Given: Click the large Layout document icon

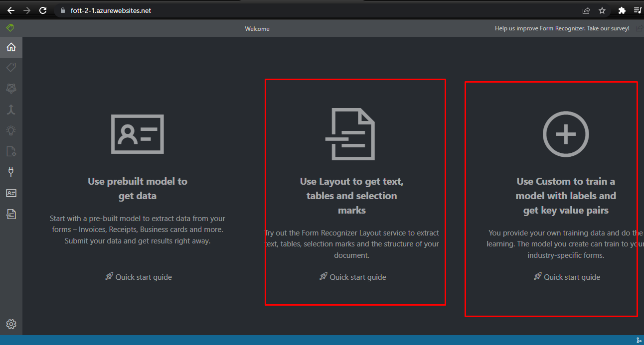Looking at the screenshot, I should coord(351,134).
